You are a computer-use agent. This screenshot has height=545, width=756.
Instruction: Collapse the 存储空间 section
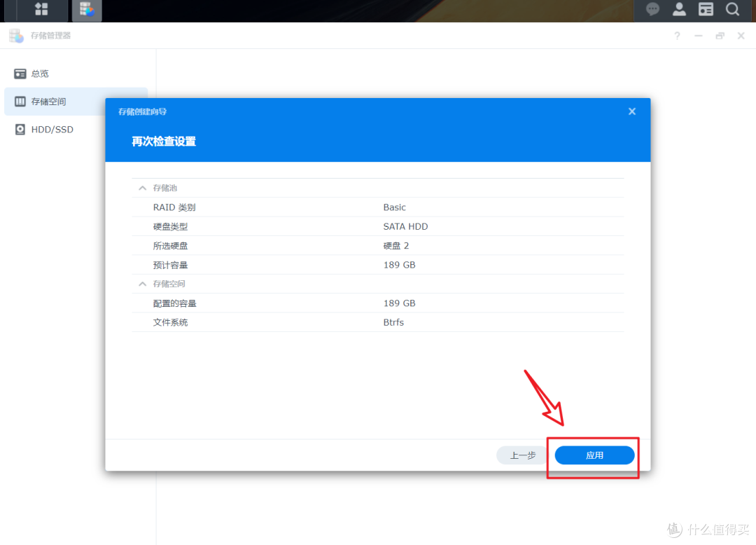142,284
